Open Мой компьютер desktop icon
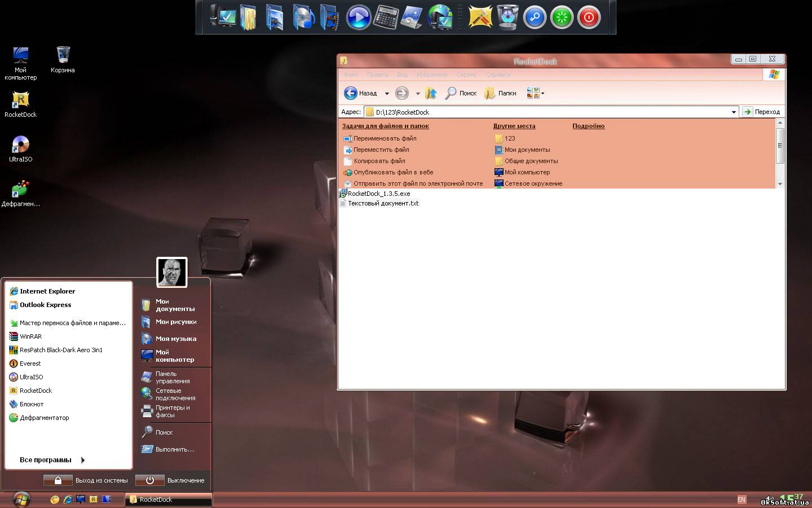Image resolution: width=812 pixels, height=508 pixels. pyautogui.click(x=21, y=63)
